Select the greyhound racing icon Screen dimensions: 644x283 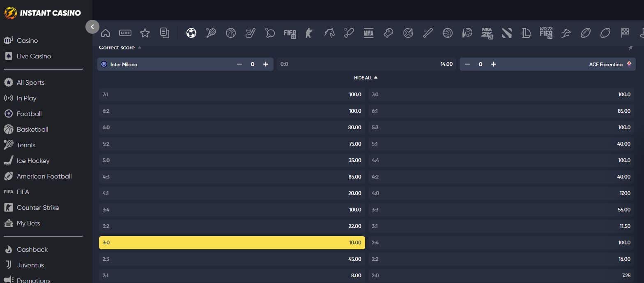(566, 33)
